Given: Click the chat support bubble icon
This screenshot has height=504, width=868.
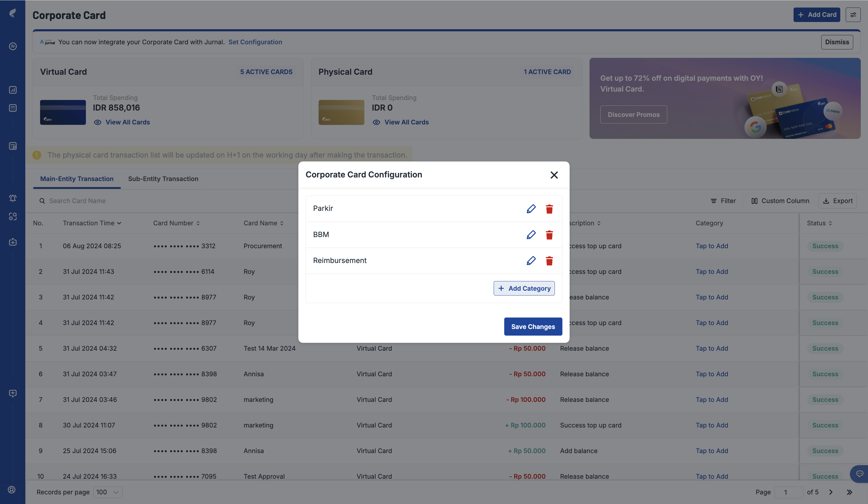Looking at the screenshot, I should 859,474.
